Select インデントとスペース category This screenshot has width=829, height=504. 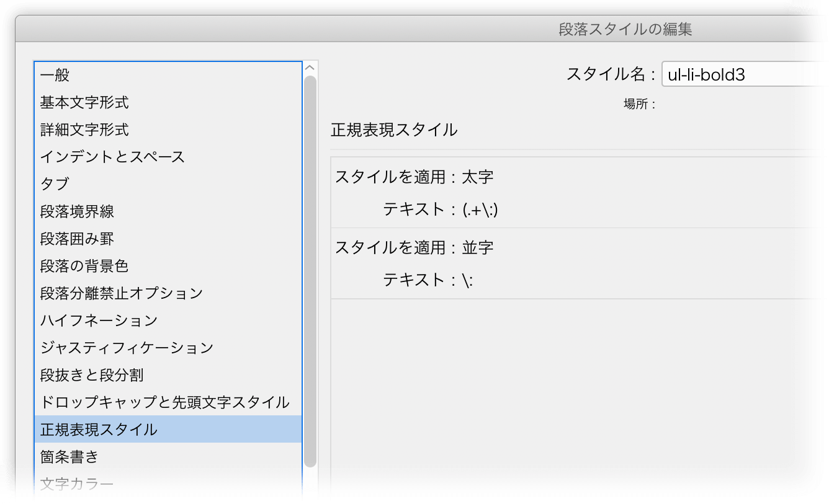pyautogui.click(x=168, y=157)
